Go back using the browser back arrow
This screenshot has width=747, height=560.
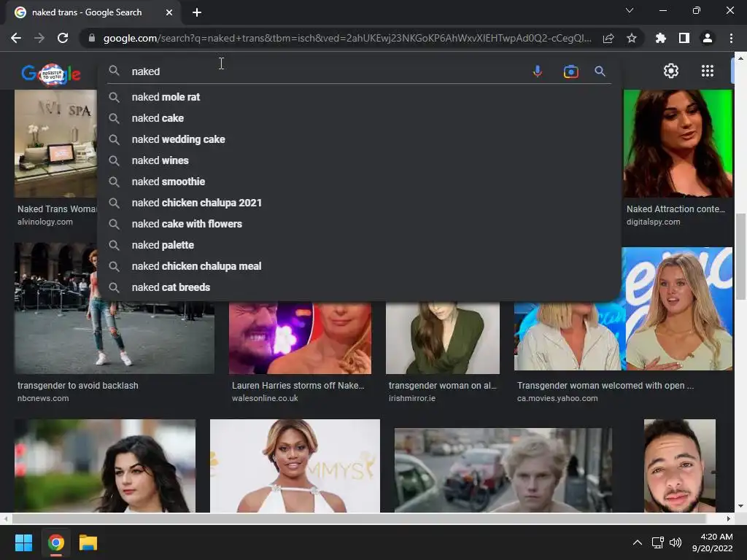16,38
